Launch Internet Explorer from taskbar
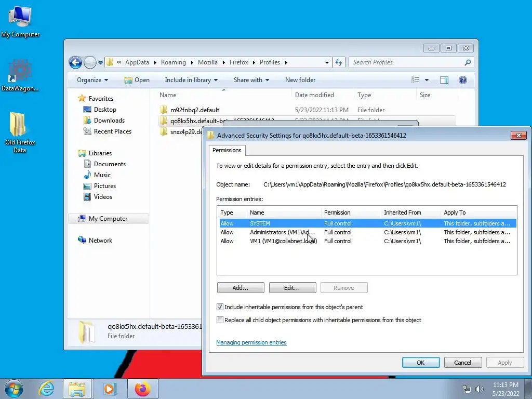Viewport: 532px width, 399px height. pyautogui.click(x=46, y=389)
